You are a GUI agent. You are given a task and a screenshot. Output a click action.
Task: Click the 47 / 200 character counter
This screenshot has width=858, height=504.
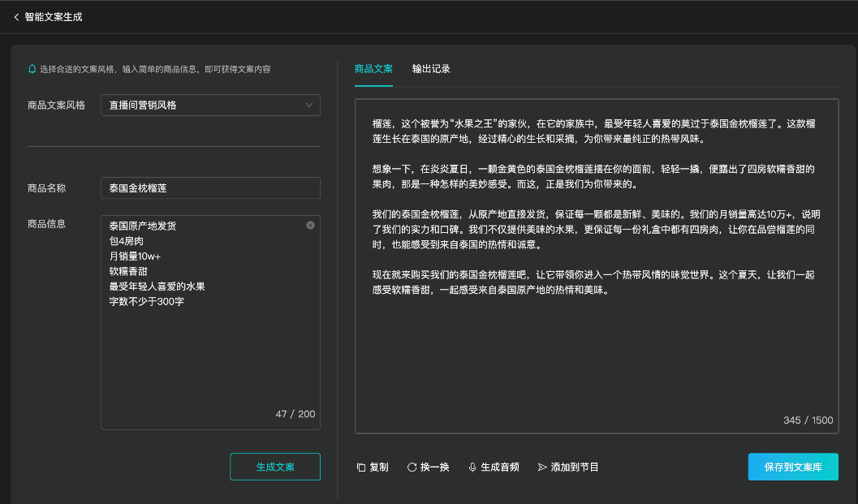click(x=295, y=414)
